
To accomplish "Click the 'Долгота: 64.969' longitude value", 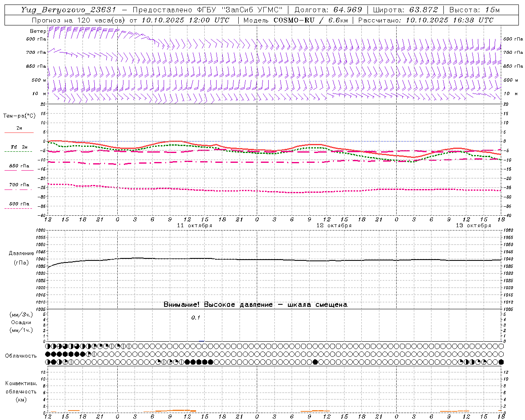I will pos(328,10).
